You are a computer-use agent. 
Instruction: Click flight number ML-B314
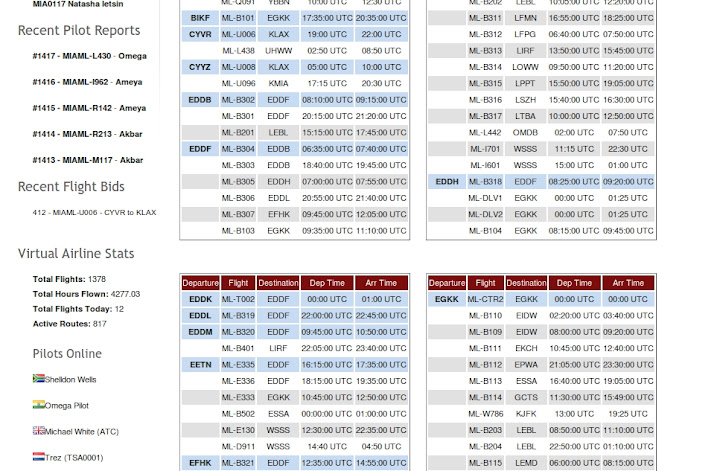pyautogui.click(x=485, y=67)
